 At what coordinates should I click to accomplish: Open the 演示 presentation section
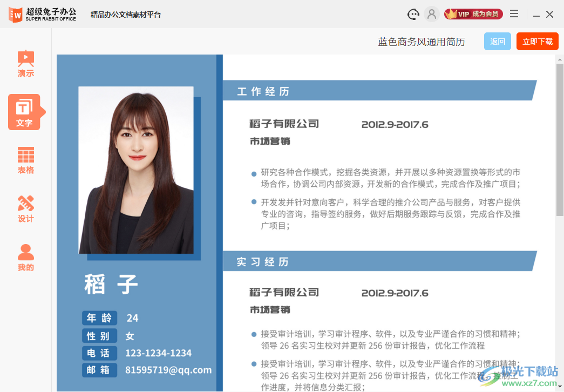point(25,63)
